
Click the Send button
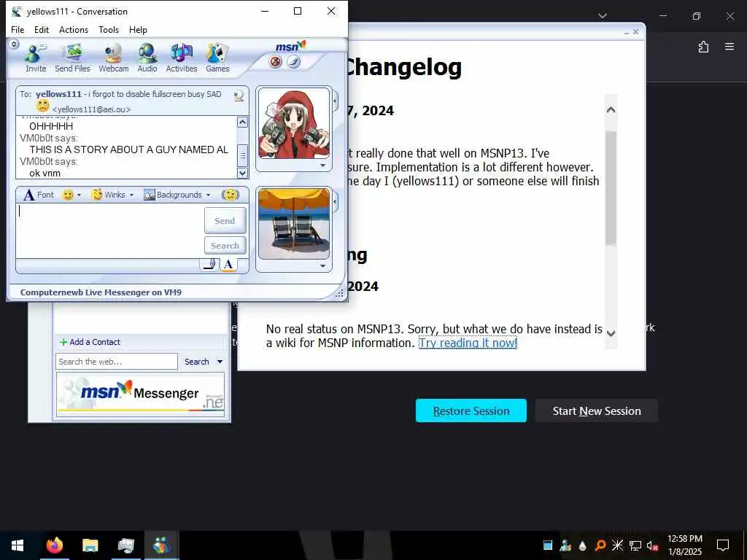pyautogui.click(x=225, y=220)
